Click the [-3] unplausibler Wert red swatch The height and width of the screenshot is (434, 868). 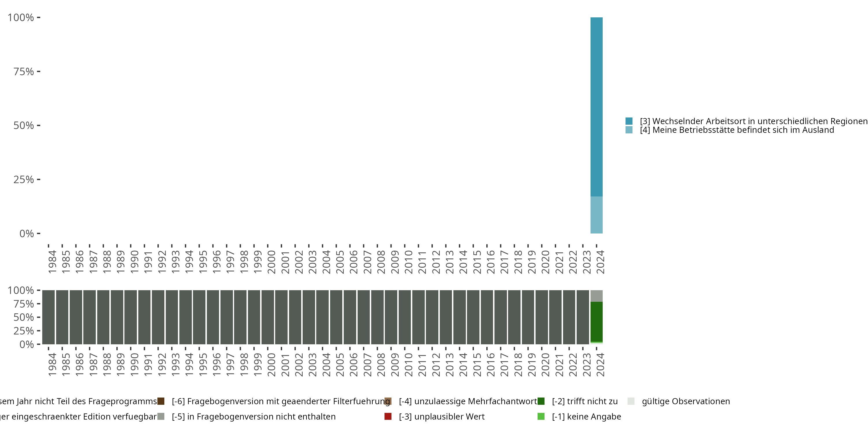tap(388, 416)
